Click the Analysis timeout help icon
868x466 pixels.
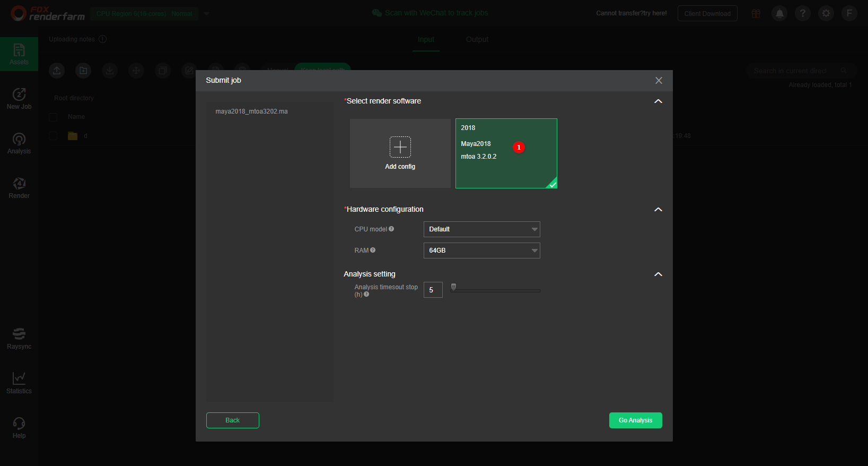point(366,294)
